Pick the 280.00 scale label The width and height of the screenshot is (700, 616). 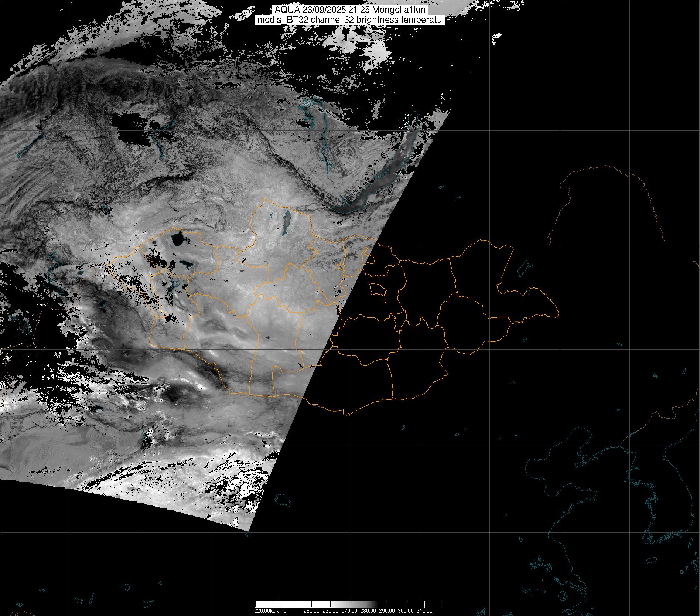click(x=368, y=611)
